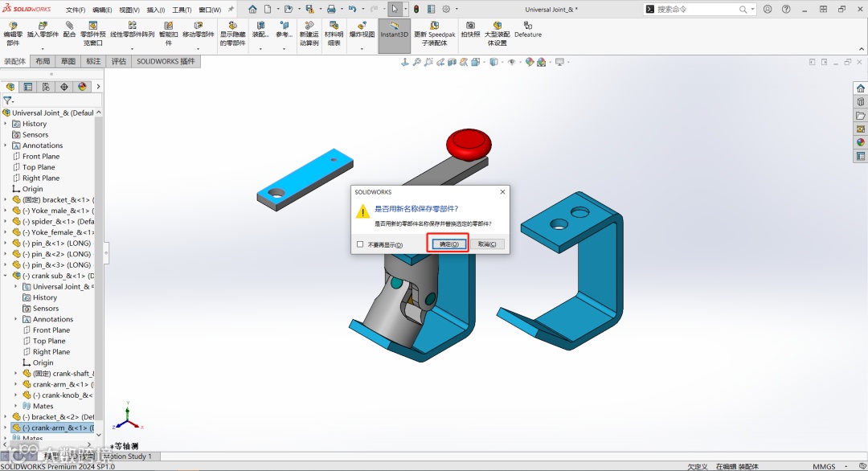Click the Rebuild traffic light icon
The height and width of the screenshot is (471, 868).
[x=416, y=9]
